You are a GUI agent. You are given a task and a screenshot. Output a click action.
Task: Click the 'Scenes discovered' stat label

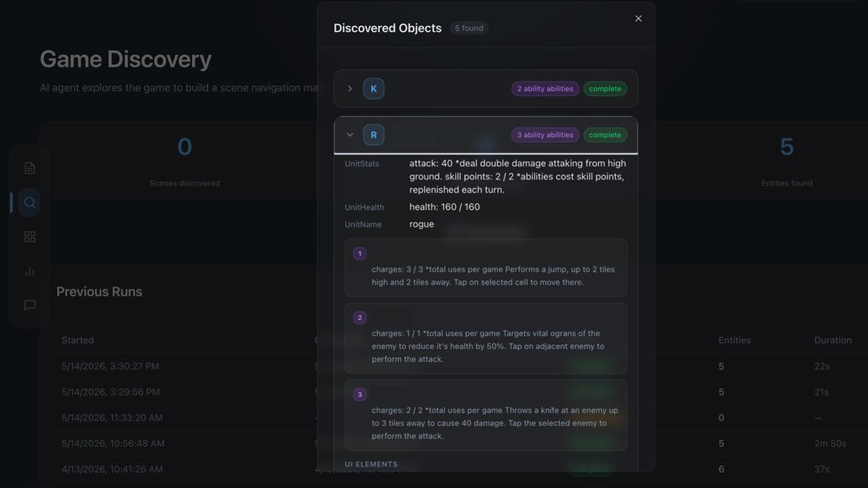[x=184, y=183]
